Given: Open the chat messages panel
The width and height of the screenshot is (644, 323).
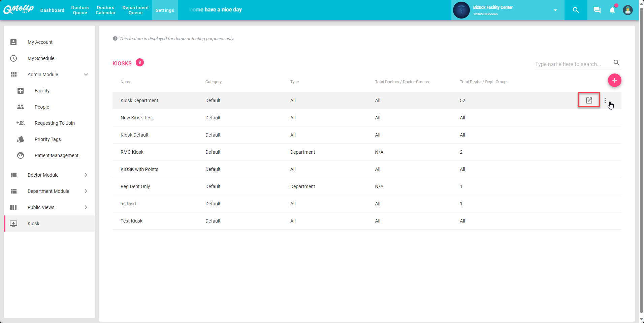Looking at the screenshot, I should coord(597,10).
